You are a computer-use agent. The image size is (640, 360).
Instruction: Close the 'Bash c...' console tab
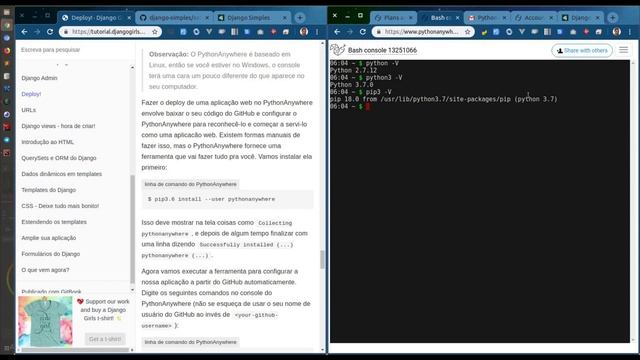(x=457, y=18)
